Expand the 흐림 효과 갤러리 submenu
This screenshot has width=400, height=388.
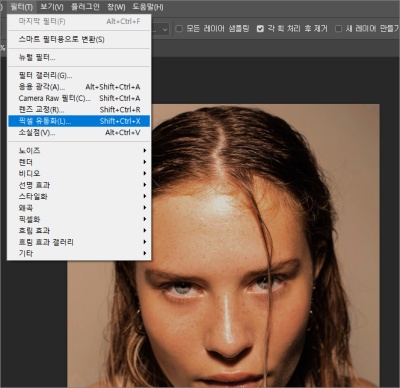(79, 242)
